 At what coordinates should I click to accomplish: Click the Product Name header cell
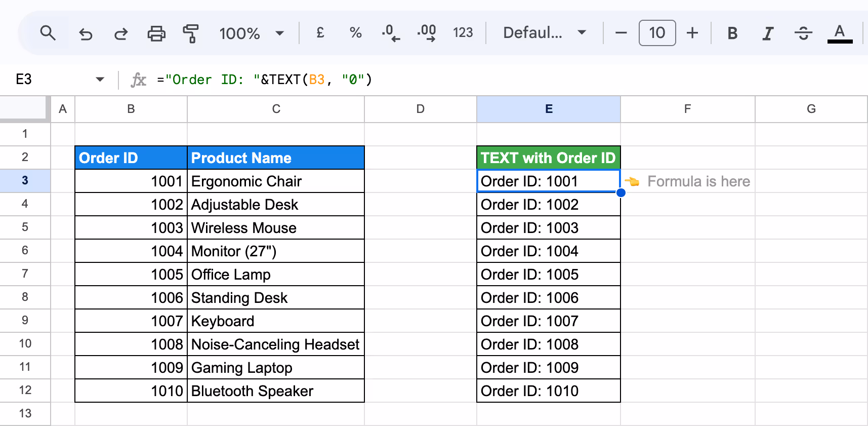(x=276, y=158)
